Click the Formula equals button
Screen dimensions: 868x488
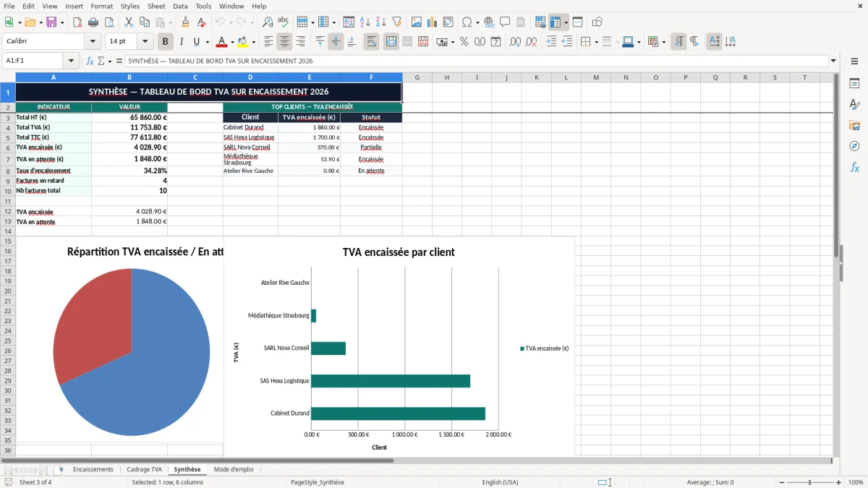coord(119,61)
